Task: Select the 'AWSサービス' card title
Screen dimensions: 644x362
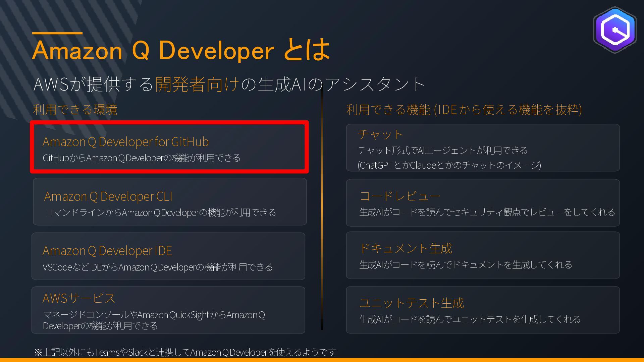Action: [79, 298]
